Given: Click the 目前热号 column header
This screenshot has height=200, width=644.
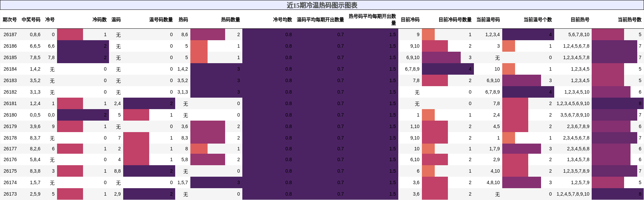Looking at the screenshot, I should (580, 20).
